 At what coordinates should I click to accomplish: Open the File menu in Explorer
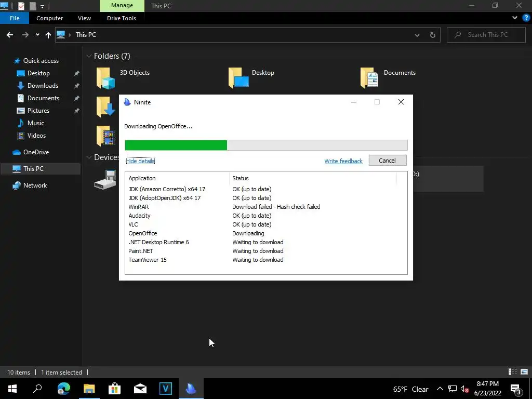pyautogui.click(x=15, y=18)
